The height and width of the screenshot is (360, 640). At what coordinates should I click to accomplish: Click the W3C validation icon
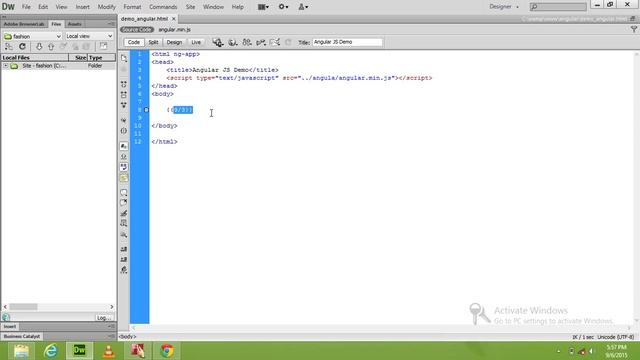pyautogui.click(x=261, y=42)
